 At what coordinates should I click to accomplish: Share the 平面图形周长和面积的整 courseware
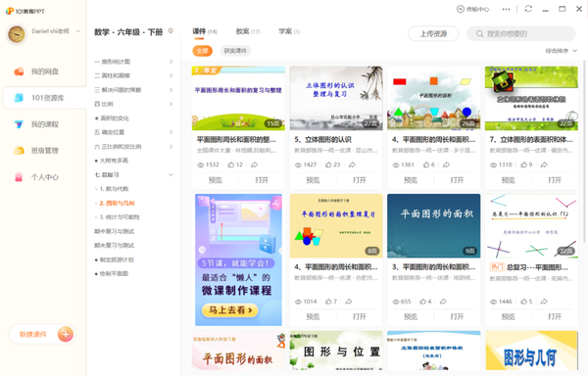tap(254, 164)
